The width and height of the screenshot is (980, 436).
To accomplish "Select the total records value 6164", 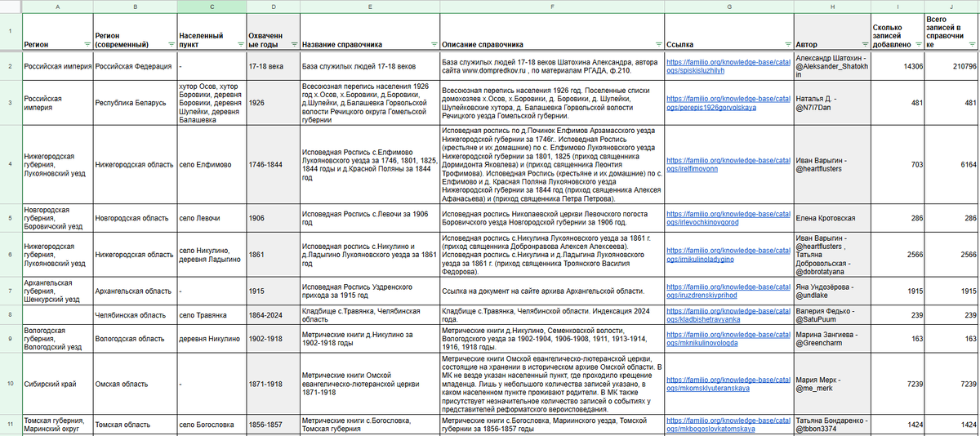I will point(951,164).
